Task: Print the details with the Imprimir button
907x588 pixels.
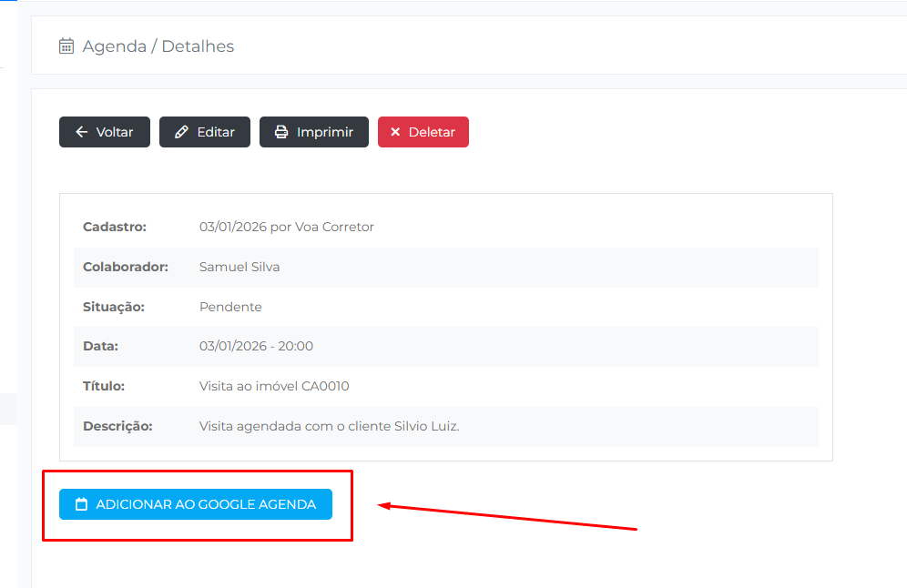Action: (314, 132)
